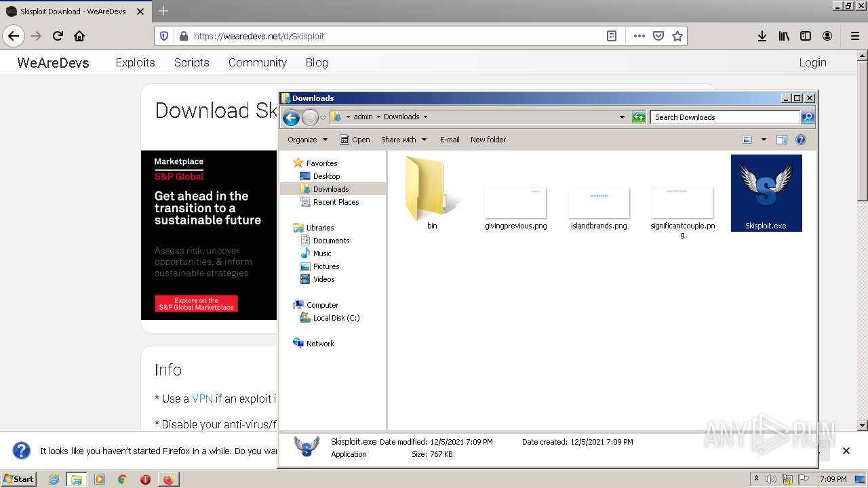Image resolution: width=868 pixels, height=488 pixels.
Task: Go to Firefox home page icon
Action: (x=79, y=36)
